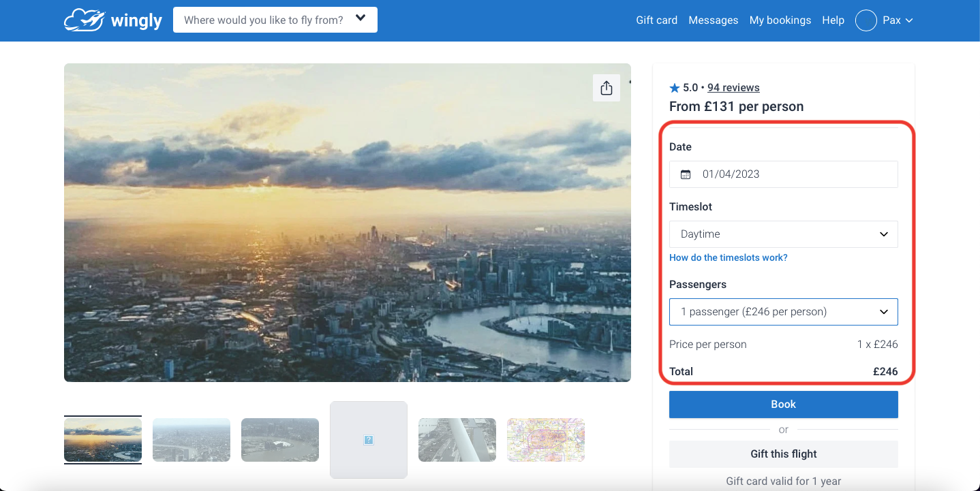The image size is (980, 491).
Task: Click the date input field 01/04/2023
Action: (784, 174)
